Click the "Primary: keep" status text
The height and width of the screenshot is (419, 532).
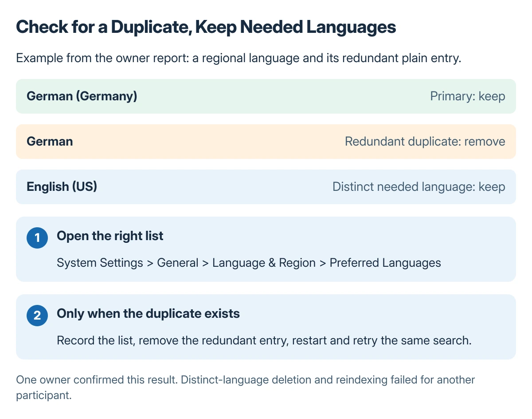coord(468,96)
